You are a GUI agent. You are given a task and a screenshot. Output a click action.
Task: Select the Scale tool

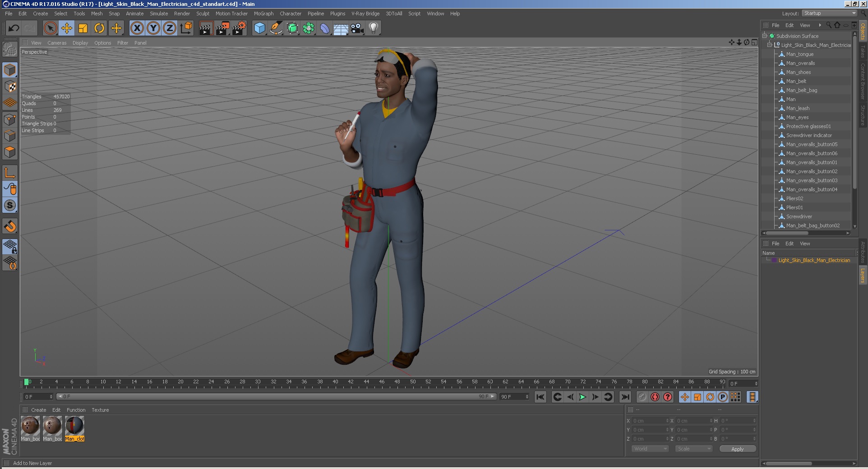point(83,28)
